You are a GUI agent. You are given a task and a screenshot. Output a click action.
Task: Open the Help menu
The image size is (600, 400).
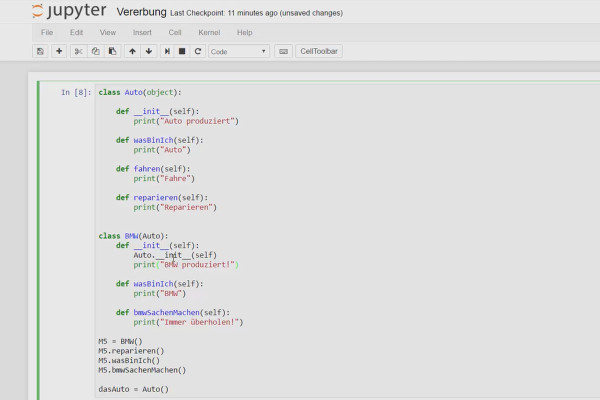point(245,33)
